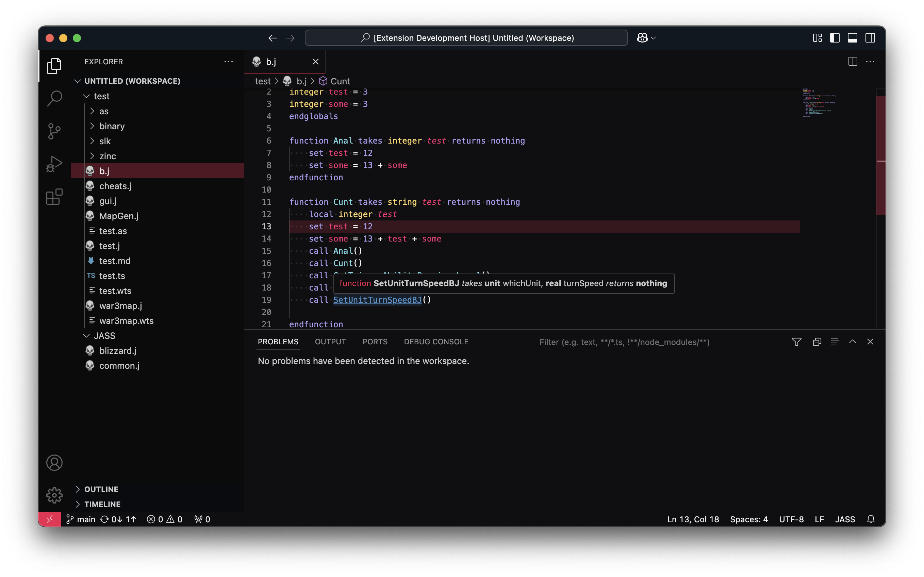Toggle the bottom panel visibility
924x577 pixels.
pos(852,38)
